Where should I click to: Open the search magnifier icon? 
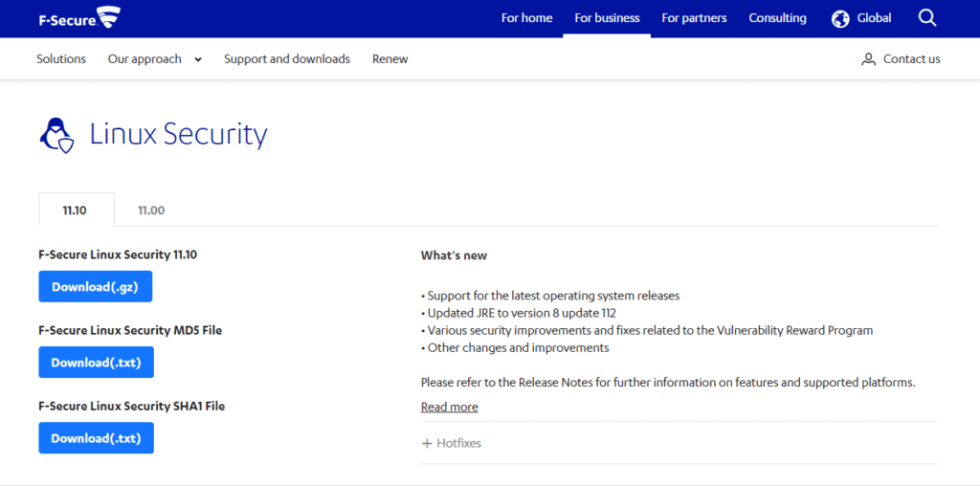927,18
